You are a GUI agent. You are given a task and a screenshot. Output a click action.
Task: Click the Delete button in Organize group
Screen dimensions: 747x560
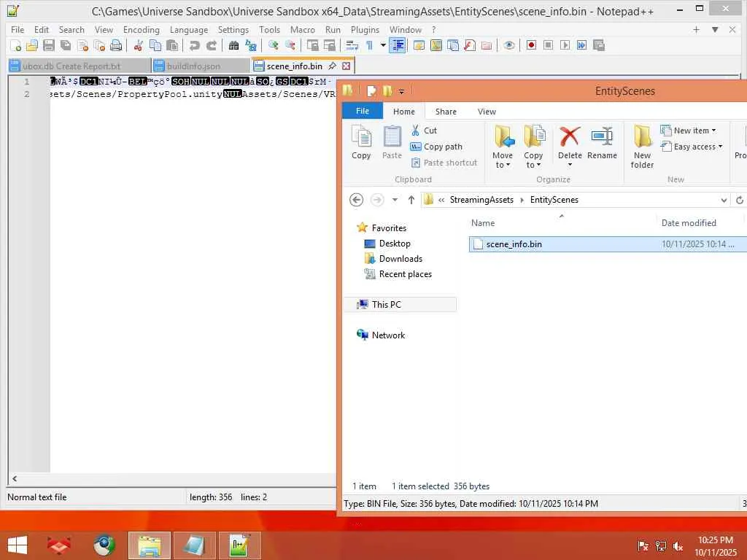click(x=570, y=146)
